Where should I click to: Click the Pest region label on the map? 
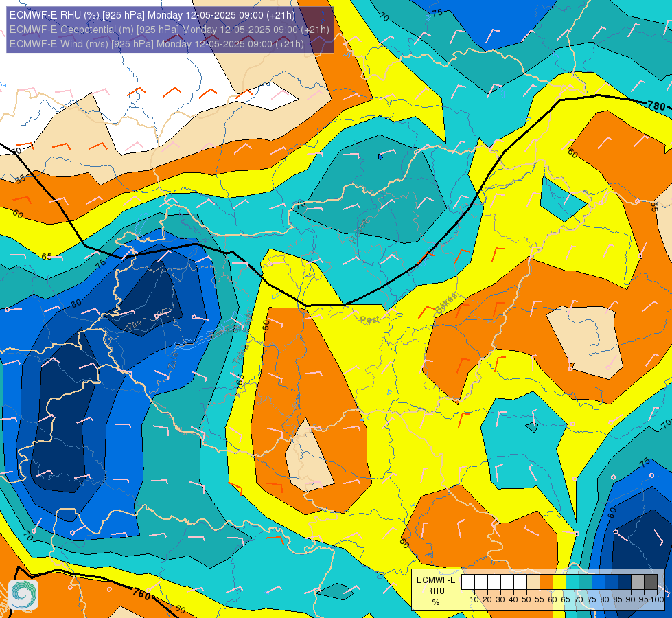click(x=369, y=319)
